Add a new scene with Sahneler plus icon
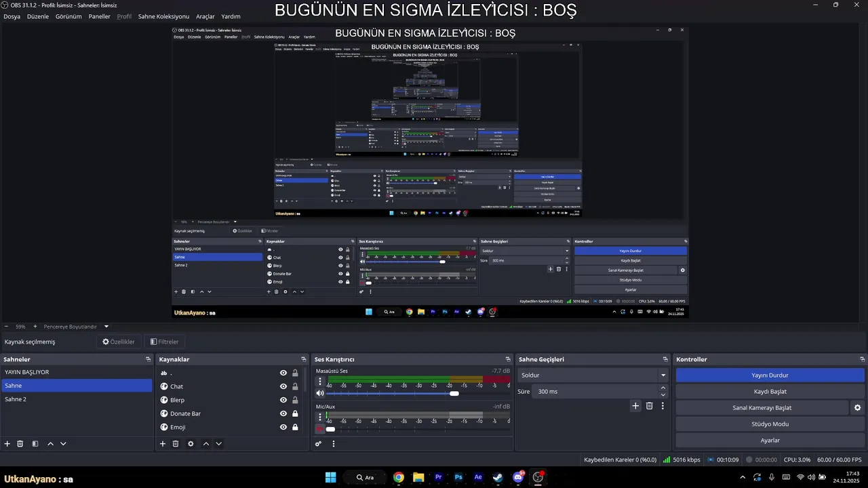The image size is (868, 488). (7, 444)
